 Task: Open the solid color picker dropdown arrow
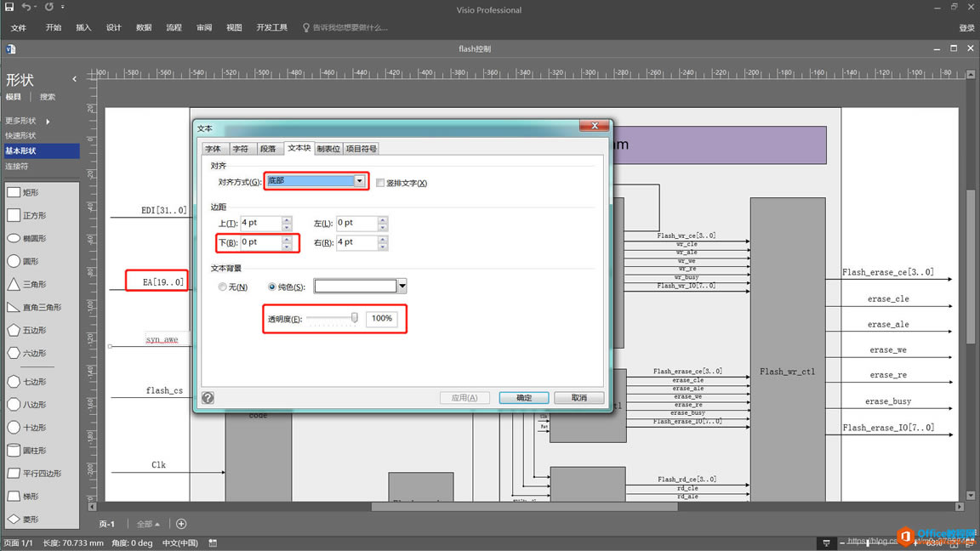pos(402,287)
